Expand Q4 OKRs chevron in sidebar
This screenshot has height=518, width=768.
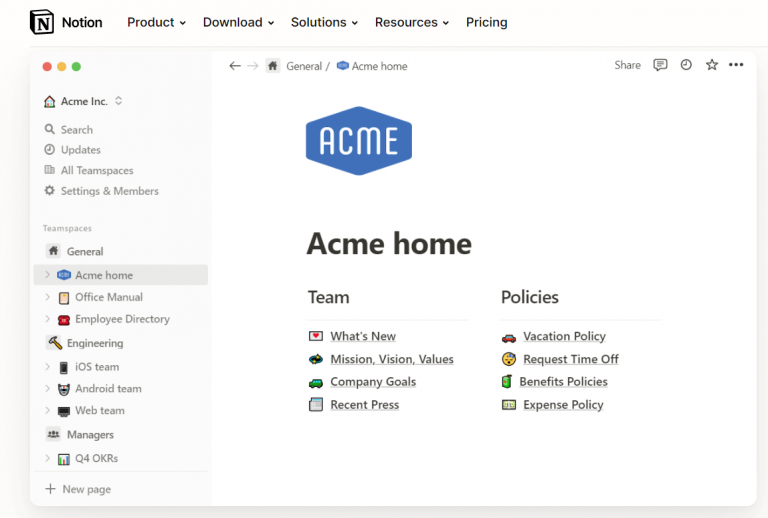[x=47, y=458]
